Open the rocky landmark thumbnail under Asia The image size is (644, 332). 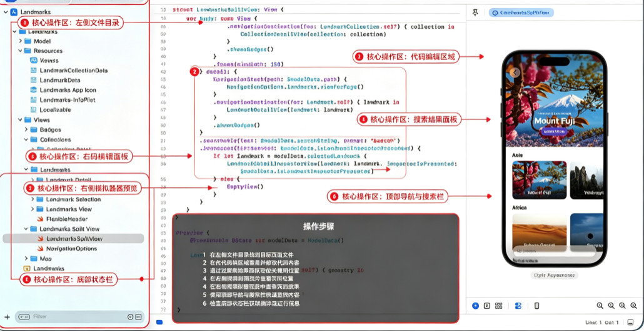pos(587,180)
